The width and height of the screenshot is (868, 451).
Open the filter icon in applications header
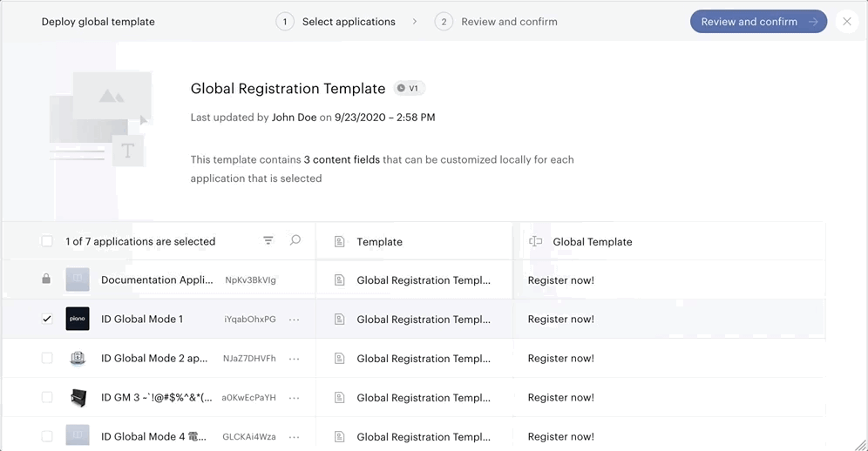(268, 240)
